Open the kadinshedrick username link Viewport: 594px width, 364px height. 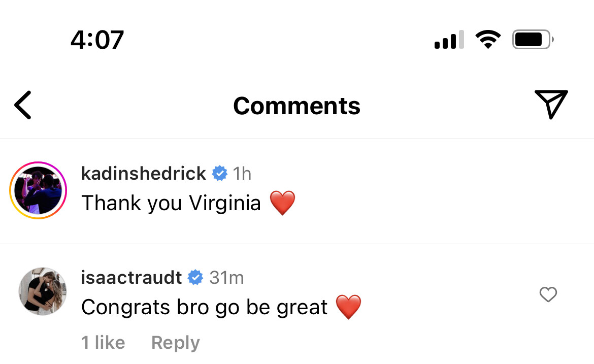(x=143, y=174)
